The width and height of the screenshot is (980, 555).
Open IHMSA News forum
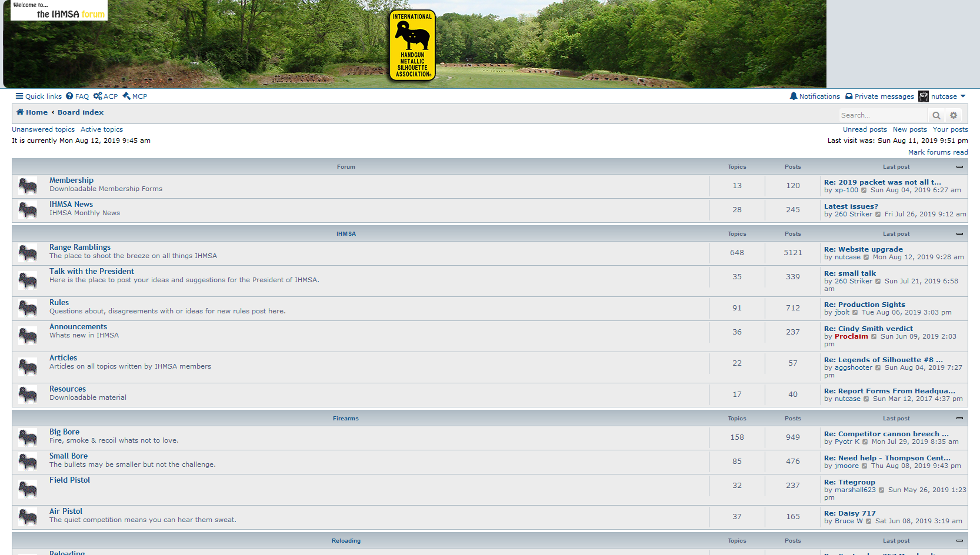pyautogui.click(x=71, y=205)
